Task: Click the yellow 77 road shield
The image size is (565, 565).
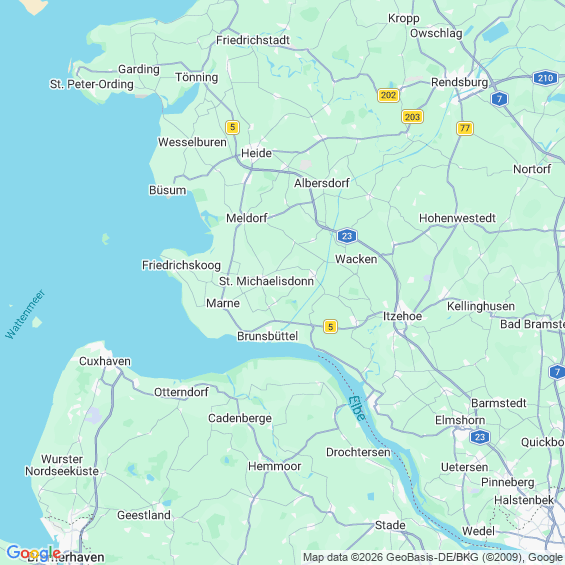Action: coord(464,128)
